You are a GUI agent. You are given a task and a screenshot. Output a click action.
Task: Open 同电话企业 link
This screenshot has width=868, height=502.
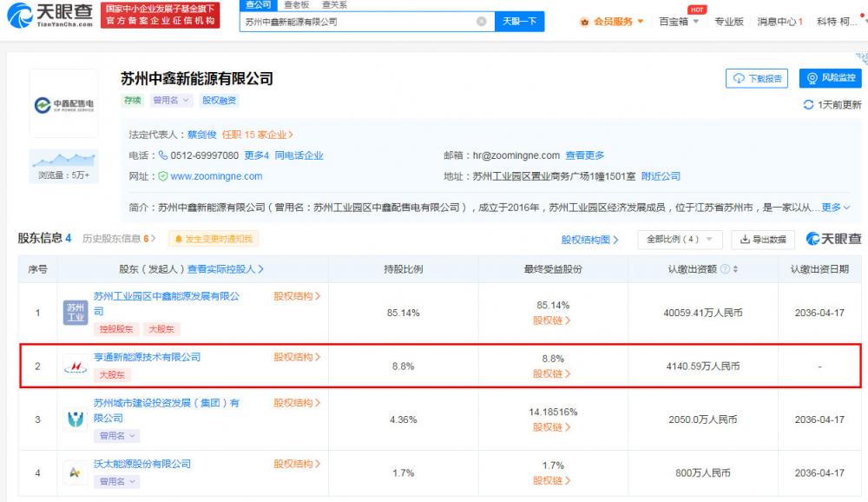click(x=299, y=155)
